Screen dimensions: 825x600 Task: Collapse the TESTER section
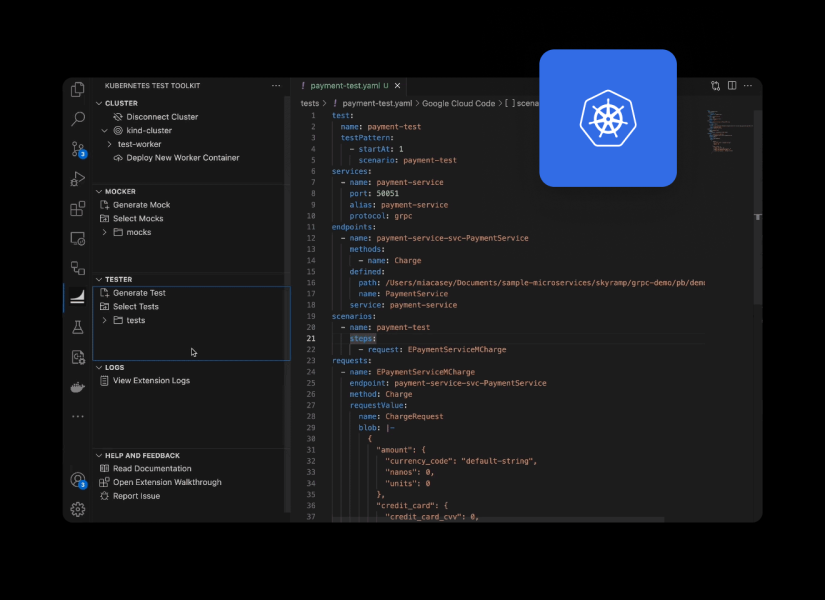pos(99,279)
